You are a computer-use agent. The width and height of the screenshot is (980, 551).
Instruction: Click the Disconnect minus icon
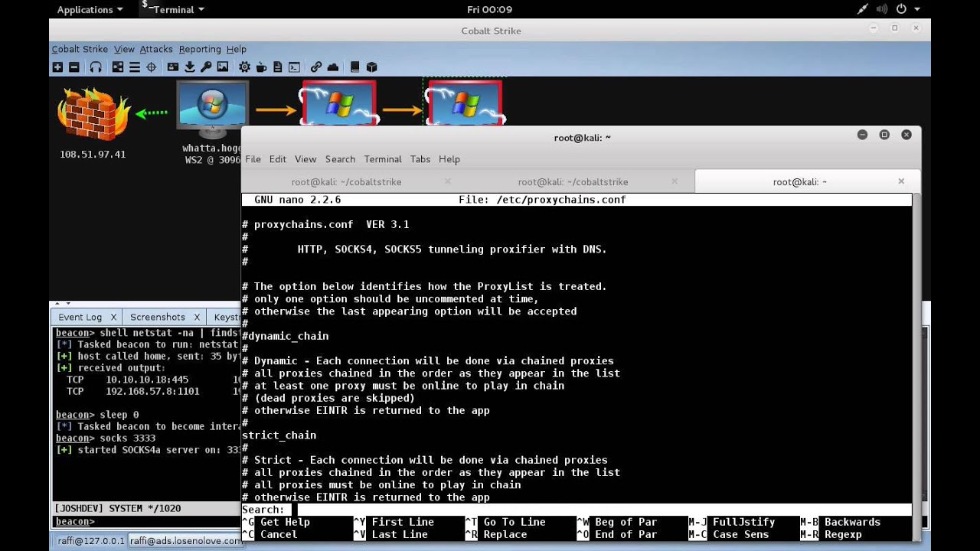click(73, 67)
